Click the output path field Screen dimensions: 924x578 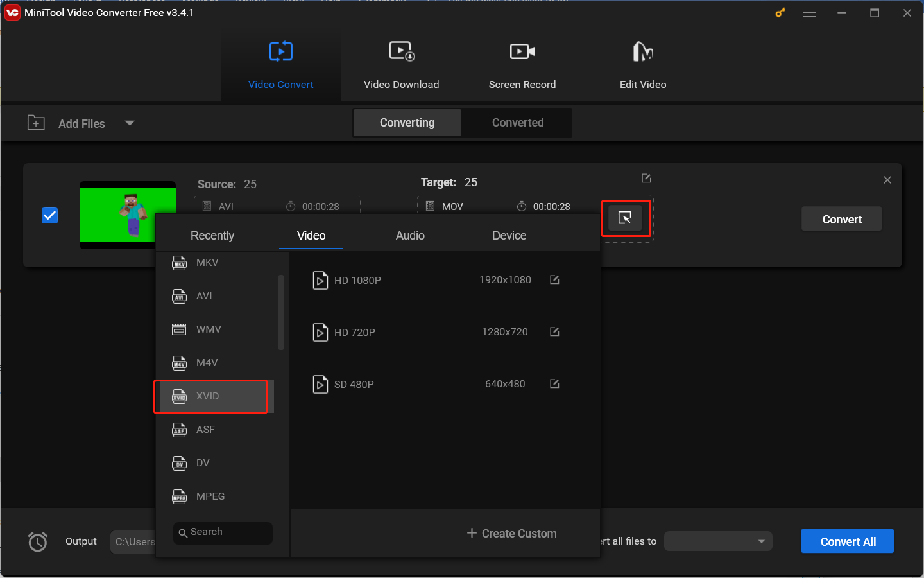coord(133,542)
